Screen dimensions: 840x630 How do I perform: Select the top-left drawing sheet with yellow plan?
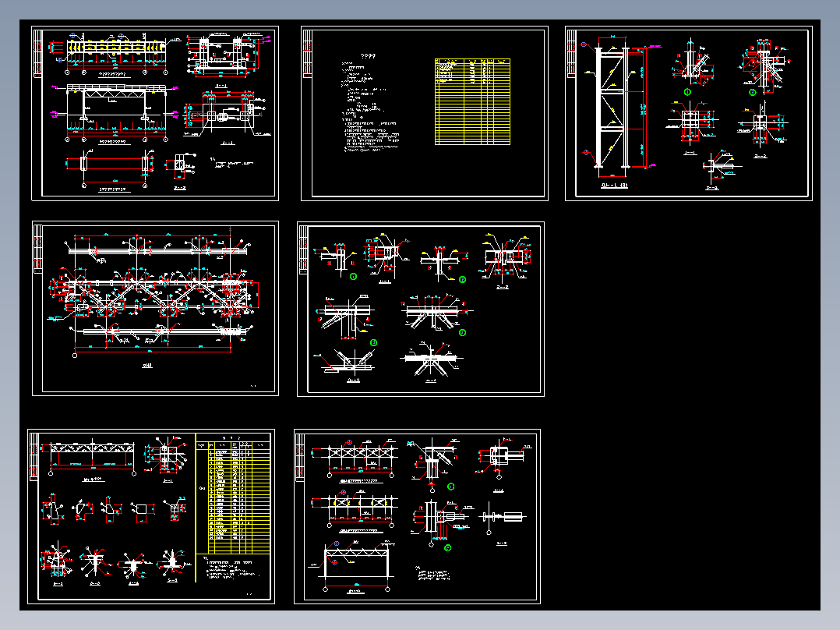click(155, 113)
